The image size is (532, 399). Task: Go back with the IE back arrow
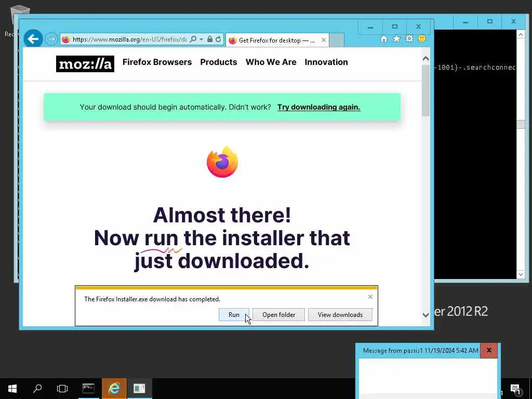(x=33, y=39)
